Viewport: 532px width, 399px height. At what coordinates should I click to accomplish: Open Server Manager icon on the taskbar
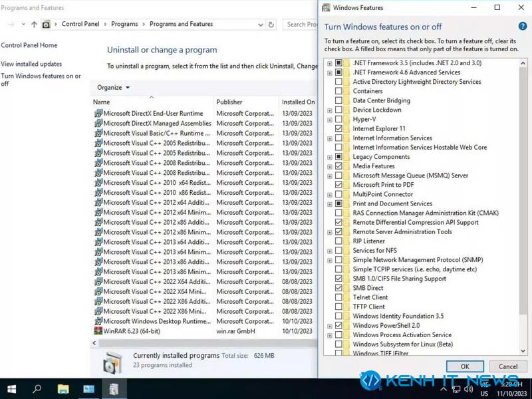pyautogui.click(x=88, y=389)
